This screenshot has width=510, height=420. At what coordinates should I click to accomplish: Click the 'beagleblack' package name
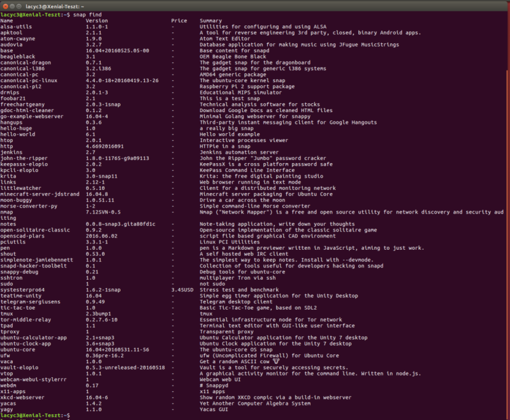click(18, 57)
